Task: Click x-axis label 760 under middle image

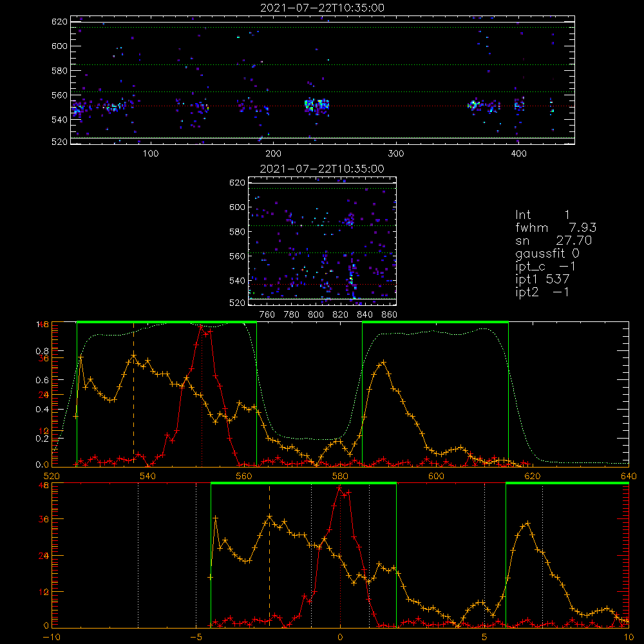Action: click(x=267, y=315)
